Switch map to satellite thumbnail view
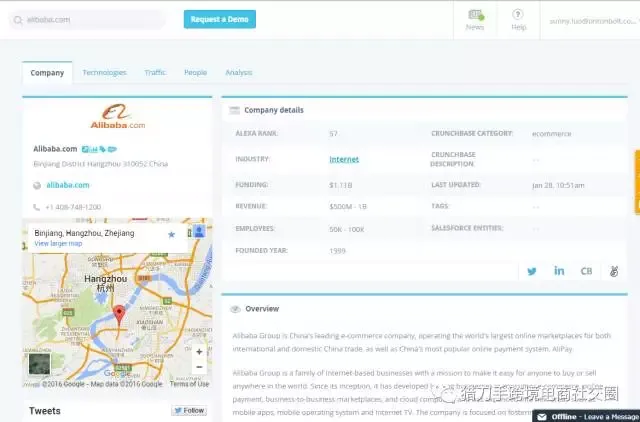The height and width of the screenshot is (422, 640). (39, 364)
